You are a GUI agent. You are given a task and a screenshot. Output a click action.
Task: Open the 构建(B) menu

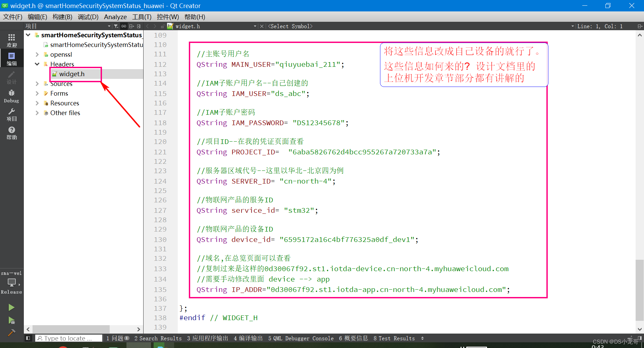pos(62,17)
